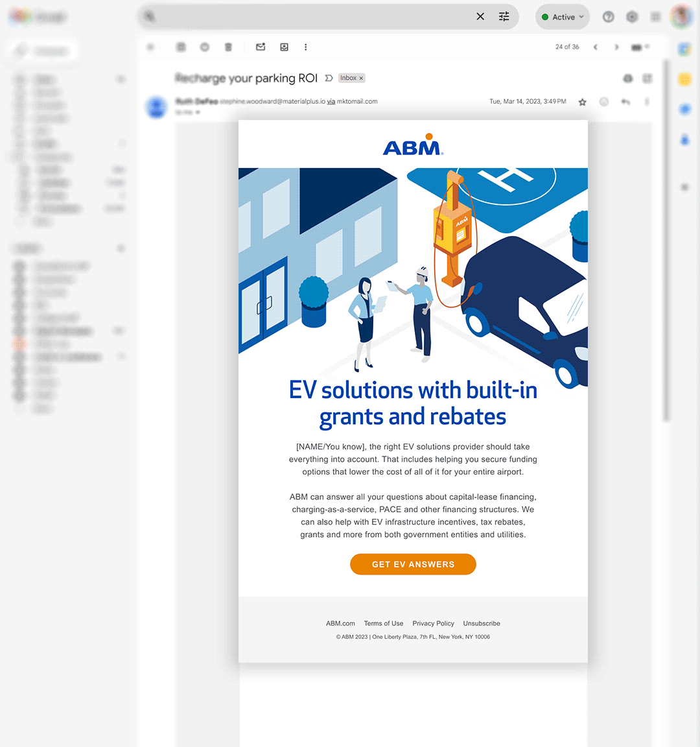The height and width of the screenshot is (747, 700).
Task: Open the account profile avatar
Action: point(681,16)
